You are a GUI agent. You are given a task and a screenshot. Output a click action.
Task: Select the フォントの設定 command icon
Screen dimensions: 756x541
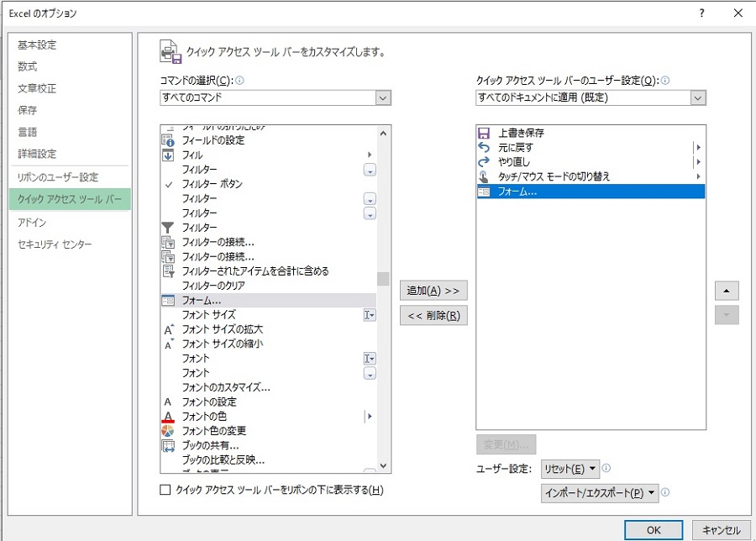point(168,402)
